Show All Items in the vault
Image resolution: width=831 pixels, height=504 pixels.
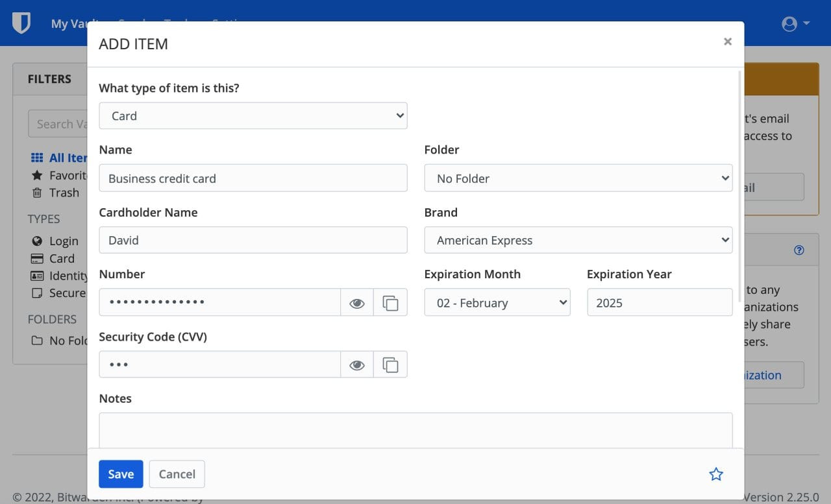[x=59, y=158]
